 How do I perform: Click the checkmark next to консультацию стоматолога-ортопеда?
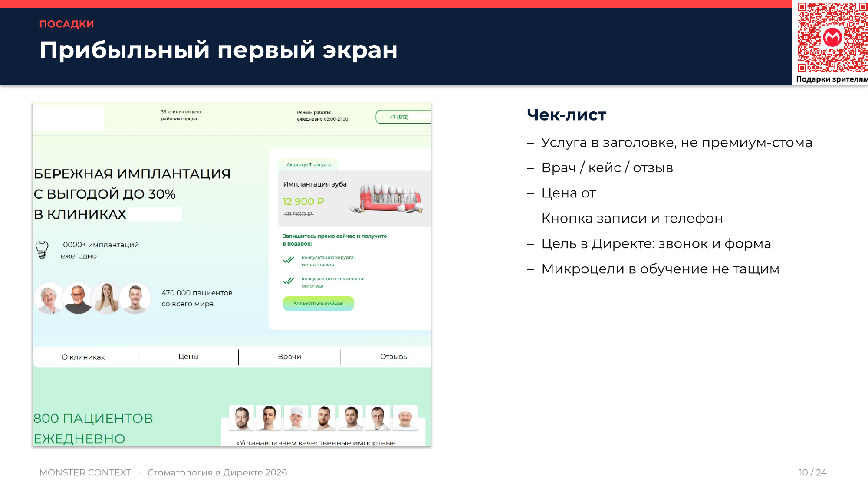point(289,281)
